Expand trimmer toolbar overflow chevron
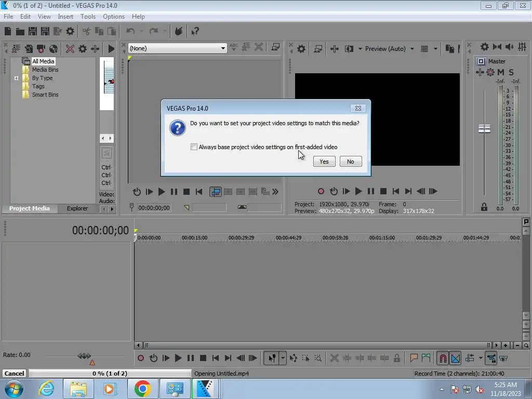 tap(275, 192)
